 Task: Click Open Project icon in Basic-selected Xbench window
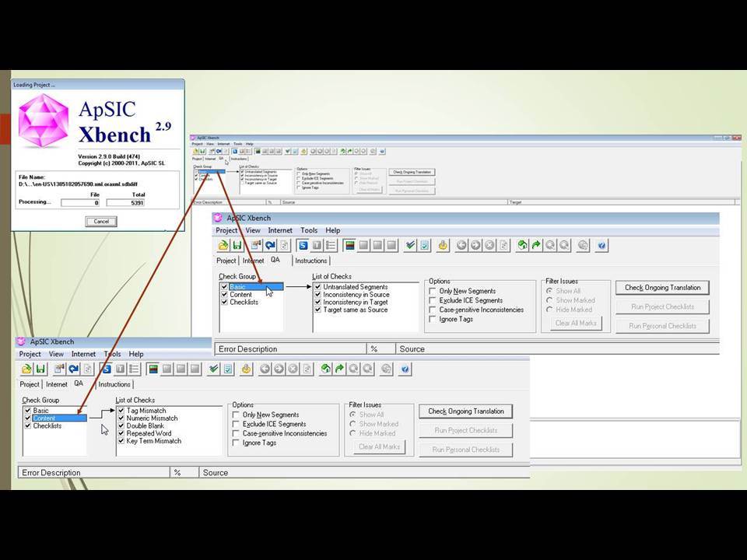(223, 245)
